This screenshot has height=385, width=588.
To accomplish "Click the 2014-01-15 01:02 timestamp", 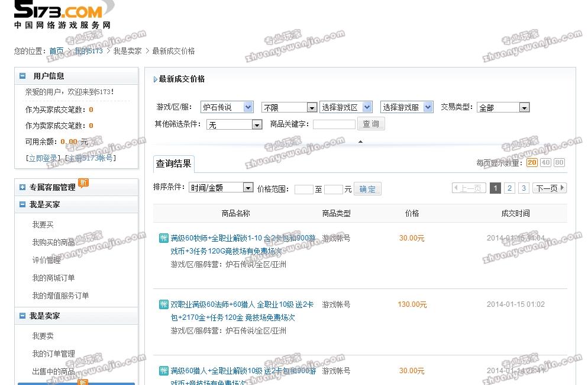I will (516, 304).
